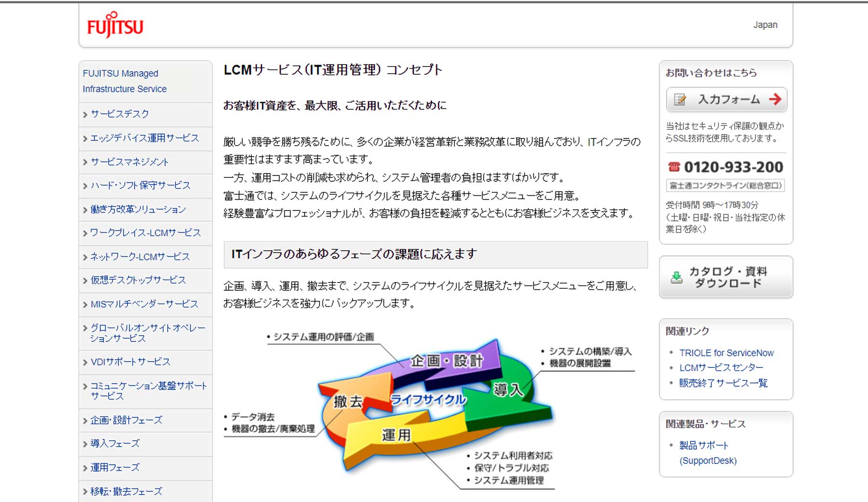This screenshot has width=868, height=502.
Task: Open コミュニケーション基盤サポートサービス link
Action: coord(149,391)
